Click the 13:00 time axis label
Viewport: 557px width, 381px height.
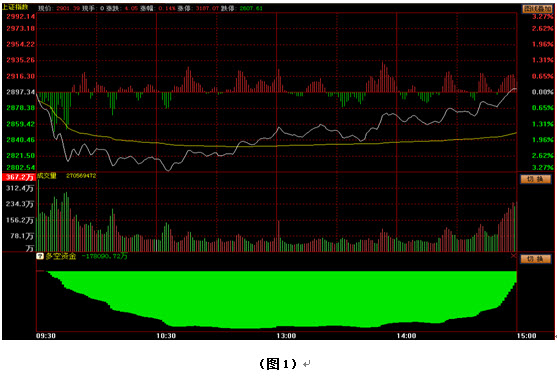[286, 336]
